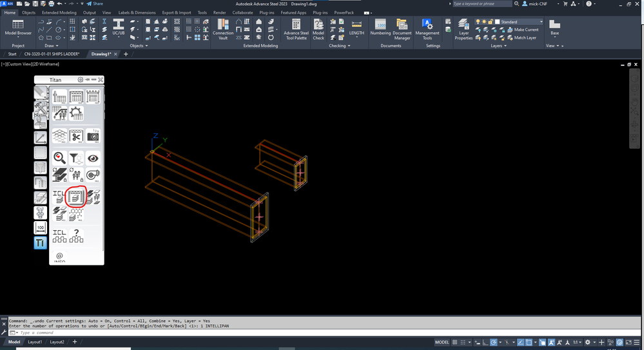Select the wrench tools tab in Titan sidebar
The width and height of the screenshot is (644, 350).
click(40, 108)
